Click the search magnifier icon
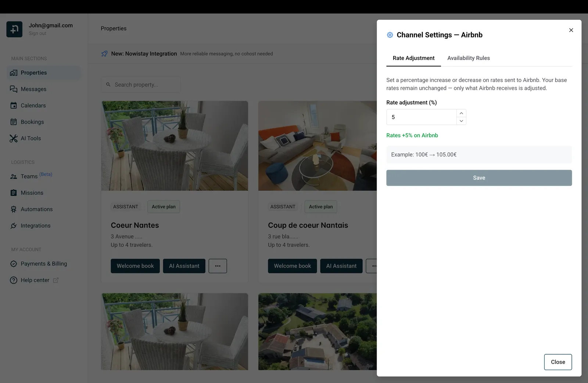 point(108,85)
